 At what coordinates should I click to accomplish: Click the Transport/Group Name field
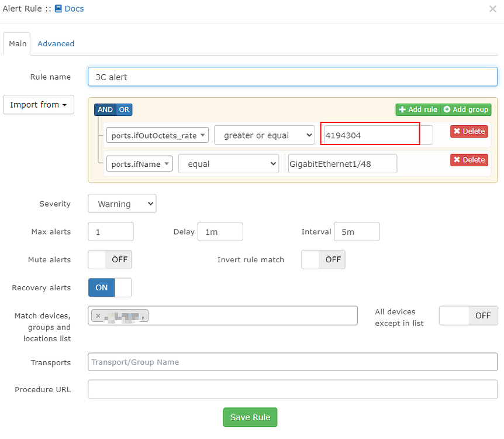tap(292, 362)
